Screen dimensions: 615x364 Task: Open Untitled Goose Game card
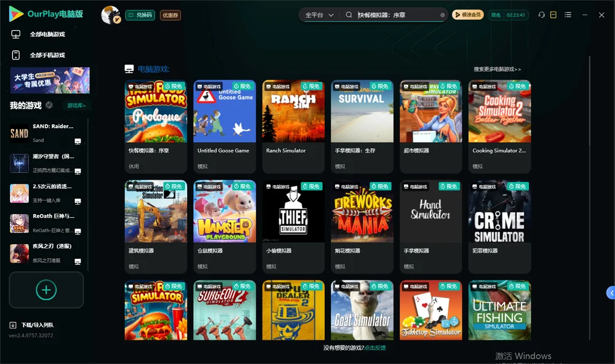224,127
